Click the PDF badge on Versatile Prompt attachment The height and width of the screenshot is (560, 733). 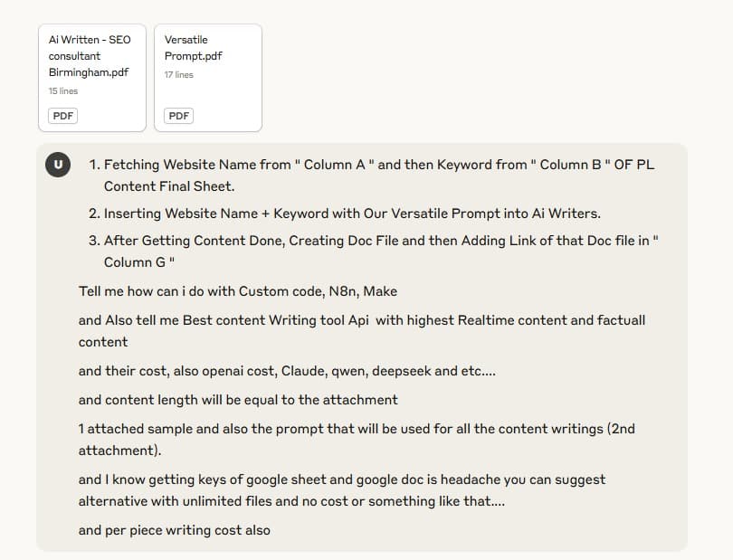click(x=178, y=116)
